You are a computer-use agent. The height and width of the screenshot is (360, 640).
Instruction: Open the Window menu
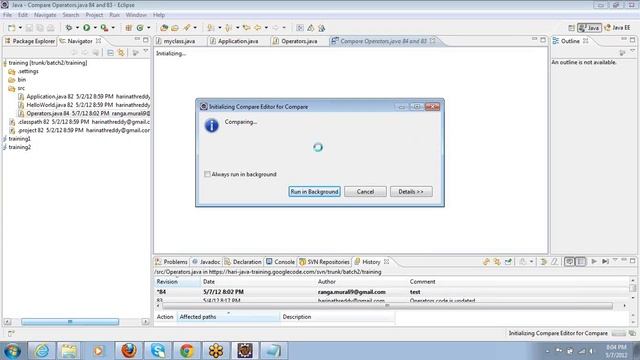[x=136, y=15]
